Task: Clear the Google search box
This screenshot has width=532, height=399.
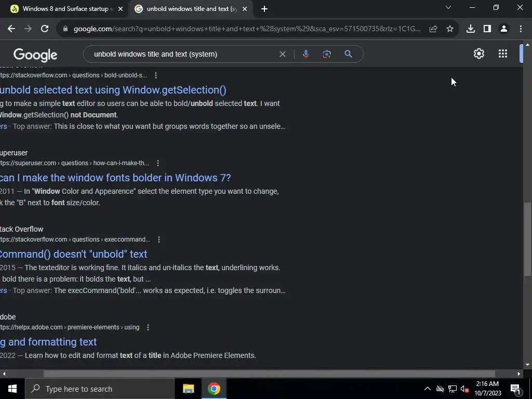Action: pyautogui.click(x=282, y=54)
